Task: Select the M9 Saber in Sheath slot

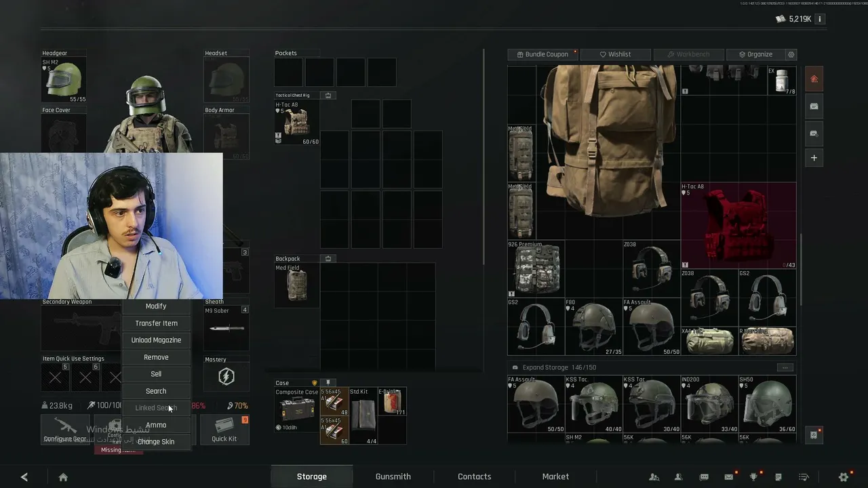Action: coord(226,328)
